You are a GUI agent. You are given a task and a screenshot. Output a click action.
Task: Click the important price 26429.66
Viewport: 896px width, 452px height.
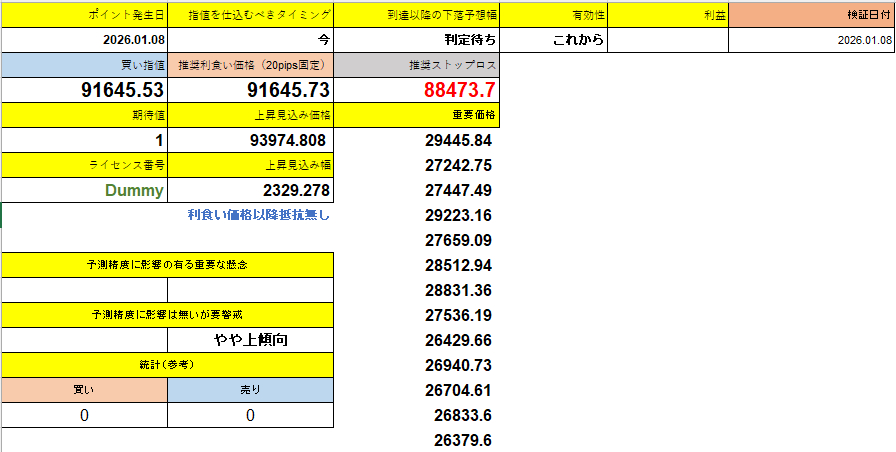pyautogui.click(x=458, y=341)
